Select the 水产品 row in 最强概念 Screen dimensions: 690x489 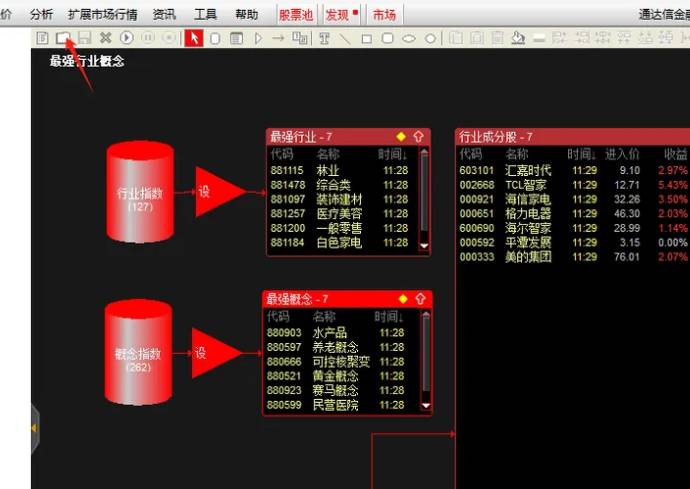[342, 332]
